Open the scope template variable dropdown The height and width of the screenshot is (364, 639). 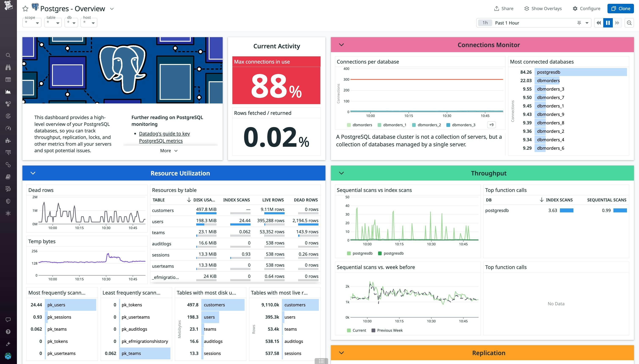click(32, 23)
